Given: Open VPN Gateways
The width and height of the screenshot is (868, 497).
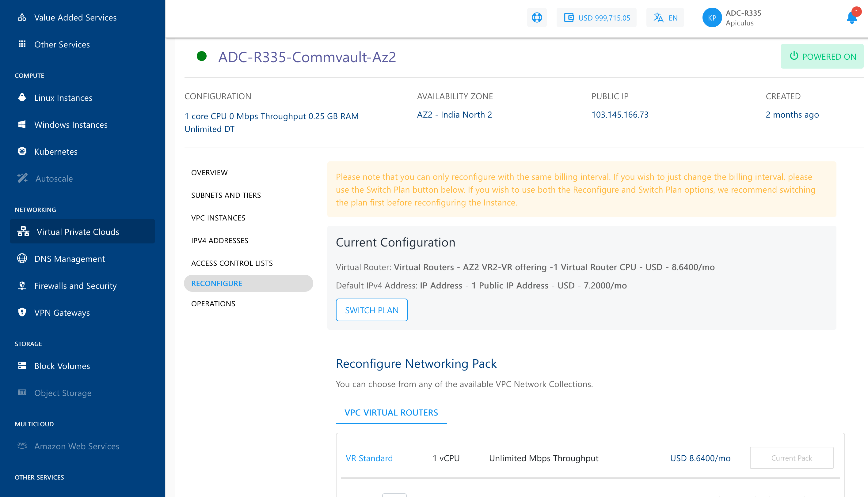Looking at the screenshot, I should [62, 313].
